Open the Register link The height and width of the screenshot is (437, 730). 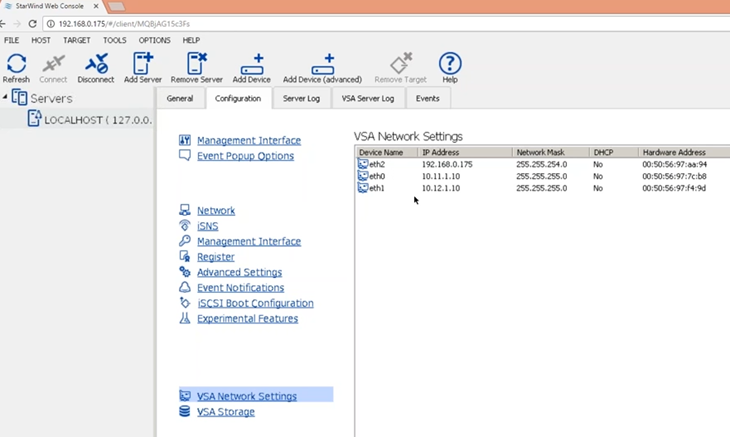click(x=216, y=256)
